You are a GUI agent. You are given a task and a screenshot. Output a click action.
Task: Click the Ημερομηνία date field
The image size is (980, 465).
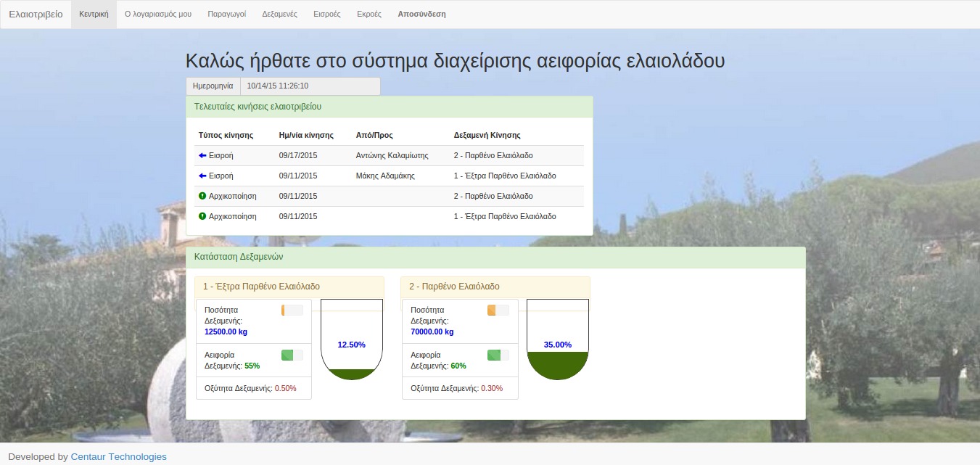[x=310, y=86]
